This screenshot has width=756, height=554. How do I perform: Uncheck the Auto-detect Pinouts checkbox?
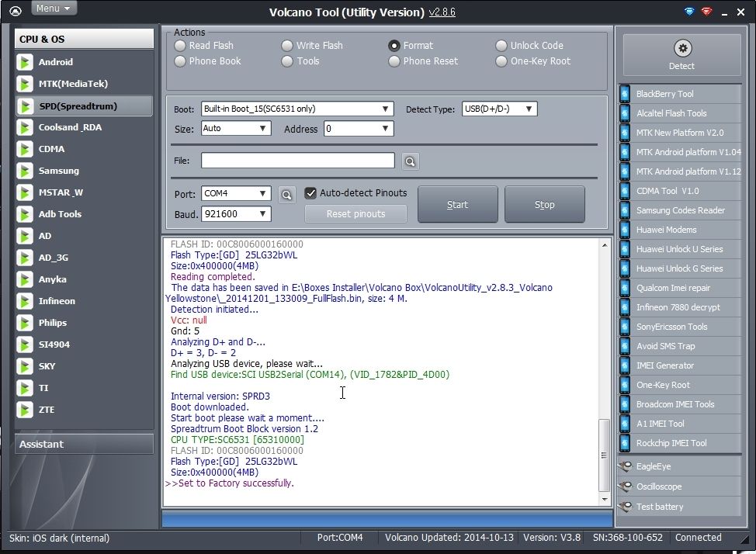click(x=310, y=193)
